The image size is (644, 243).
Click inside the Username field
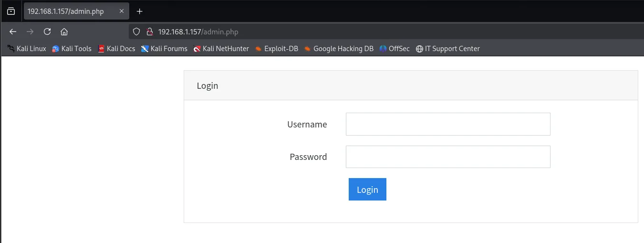(448, 124)
